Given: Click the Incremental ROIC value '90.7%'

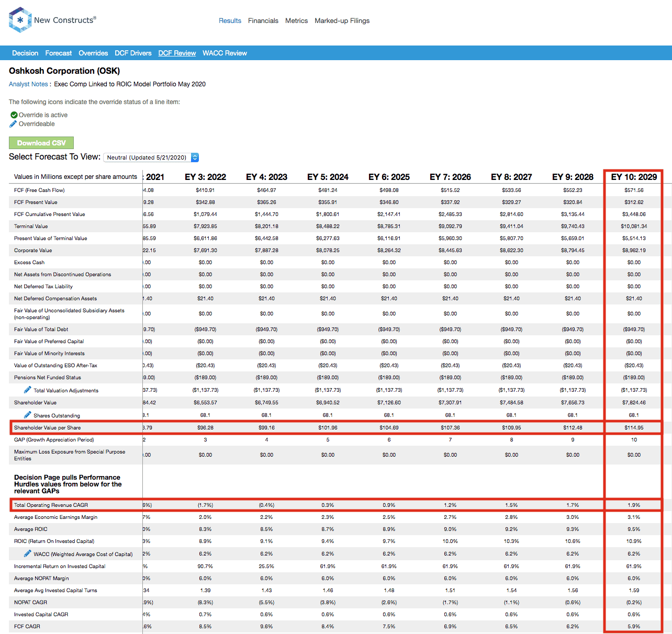Looking at the screenshot, I should tap(205, 567).
